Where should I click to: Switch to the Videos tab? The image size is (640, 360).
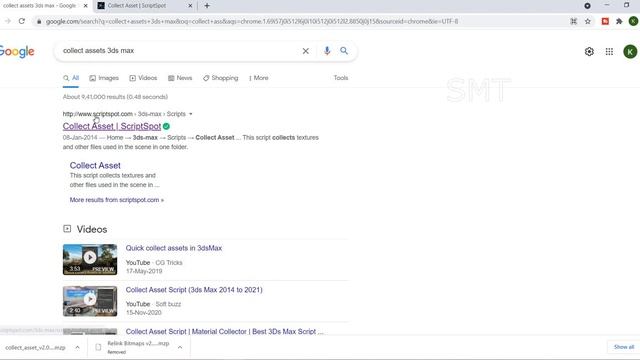click(x=143, y=78)
